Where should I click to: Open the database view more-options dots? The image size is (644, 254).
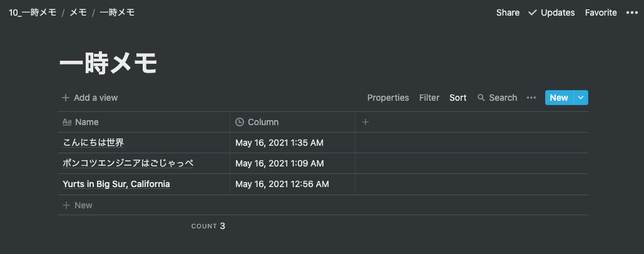(531, 98)
